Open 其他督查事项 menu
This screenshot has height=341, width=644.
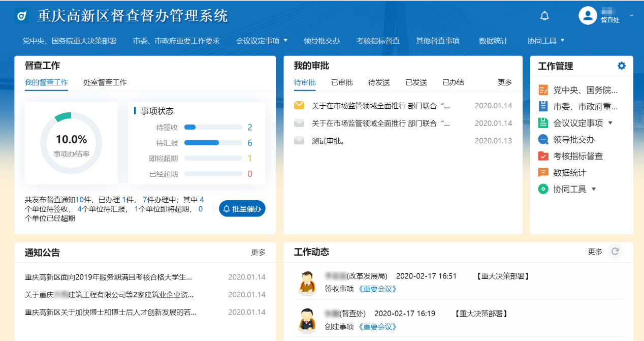point(438,41)
